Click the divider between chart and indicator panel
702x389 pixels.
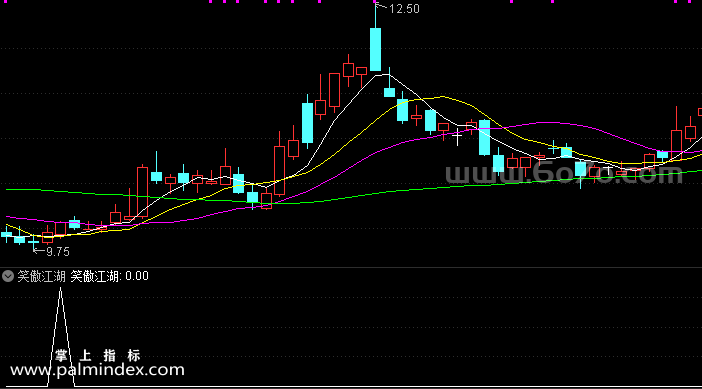[x=351, y=268]
